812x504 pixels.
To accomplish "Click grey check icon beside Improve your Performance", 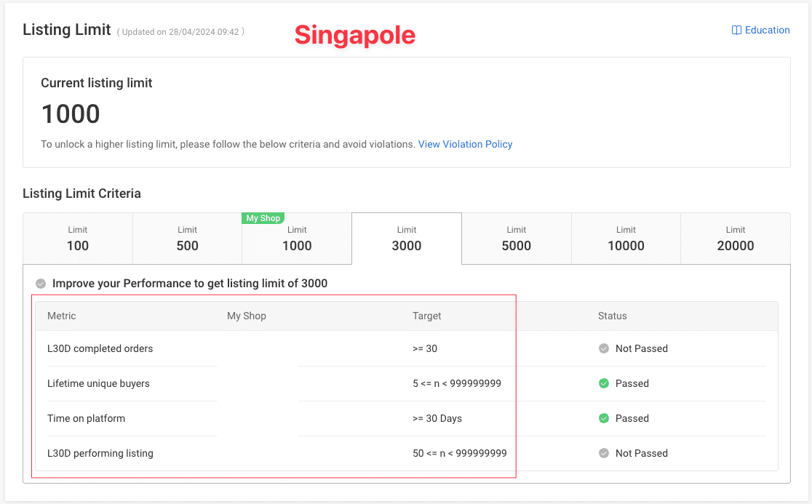I will [x=41, y=284].
